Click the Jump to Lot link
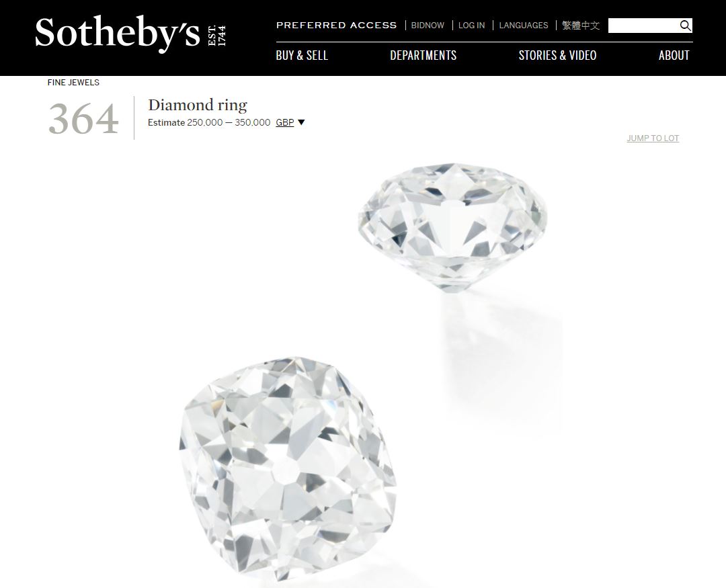The image size is (726, 588). [x=653, y=138]
